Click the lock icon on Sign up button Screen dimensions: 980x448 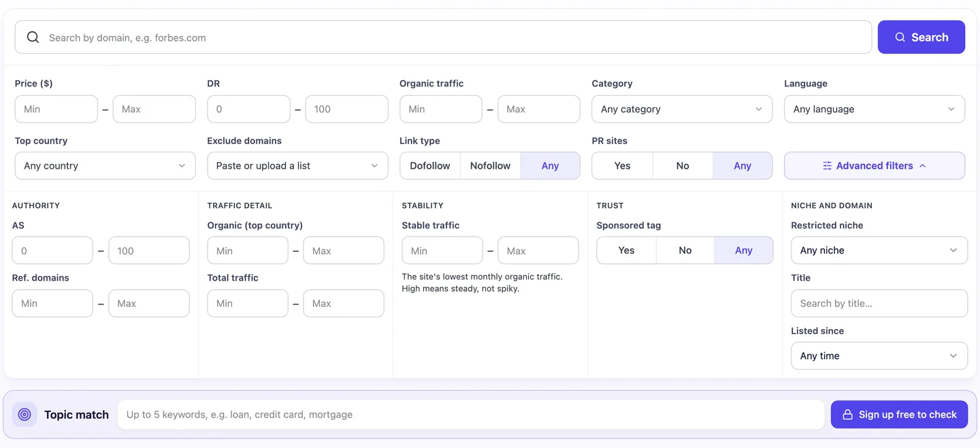pyautogui.click(x=847, y=415)
